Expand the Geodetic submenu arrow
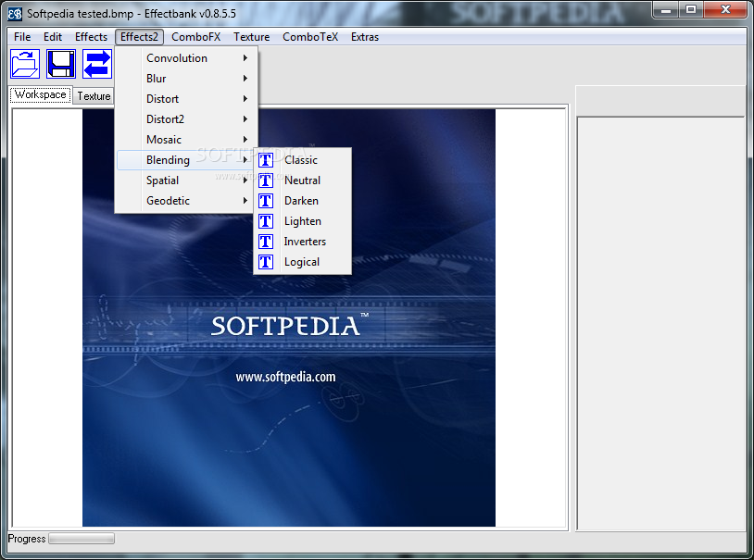 tap(245, 201)
